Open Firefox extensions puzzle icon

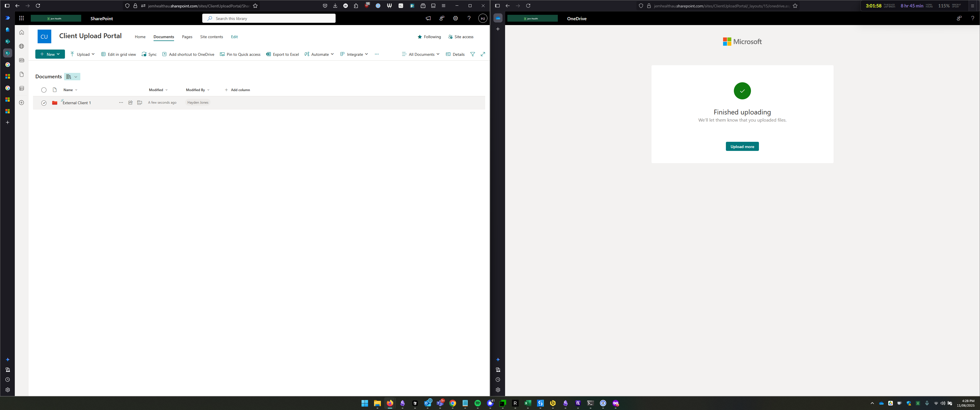pos(356,6)
